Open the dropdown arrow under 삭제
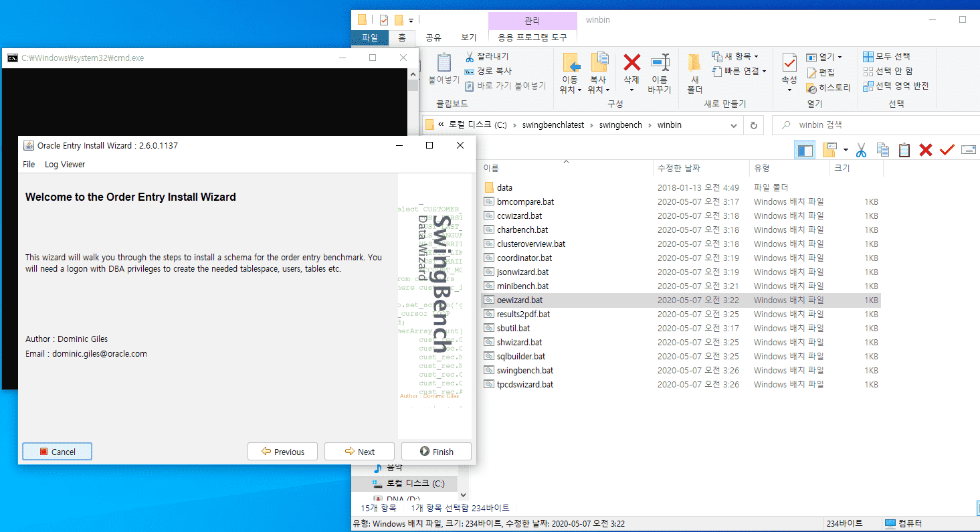This screenshot has width=980, height=532. pyautogui.click(x=631, y=90)
